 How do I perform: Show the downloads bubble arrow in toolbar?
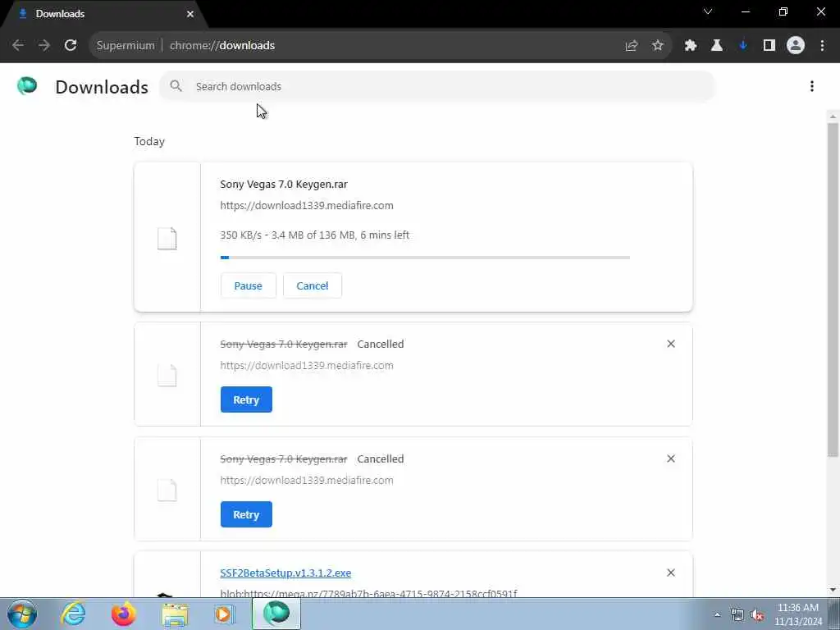pos(743,46)
